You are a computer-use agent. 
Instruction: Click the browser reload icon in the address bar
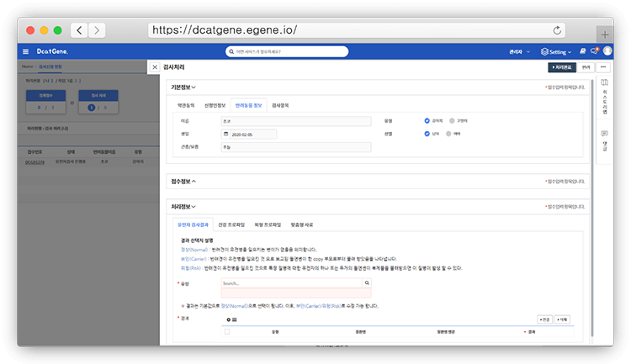pos(557,30)
